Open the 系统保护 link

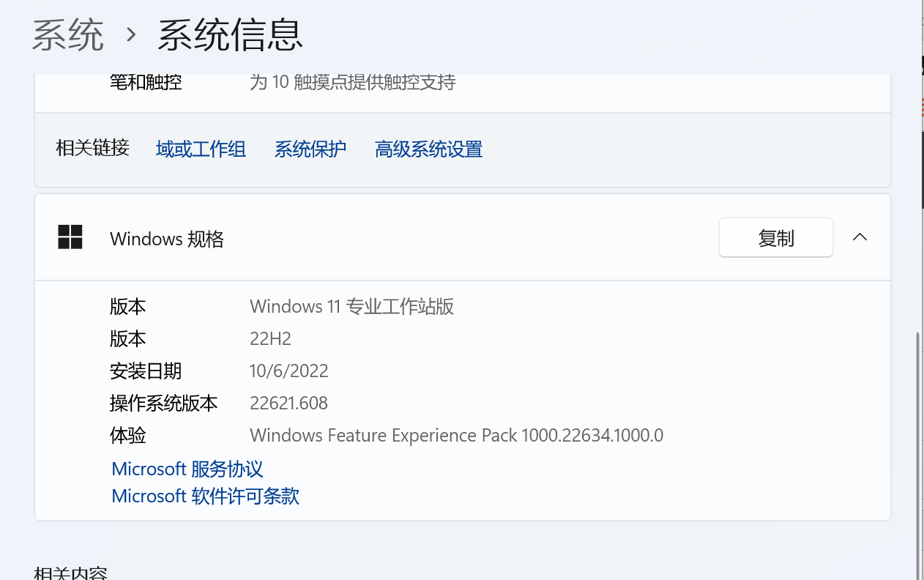[310, 149]
